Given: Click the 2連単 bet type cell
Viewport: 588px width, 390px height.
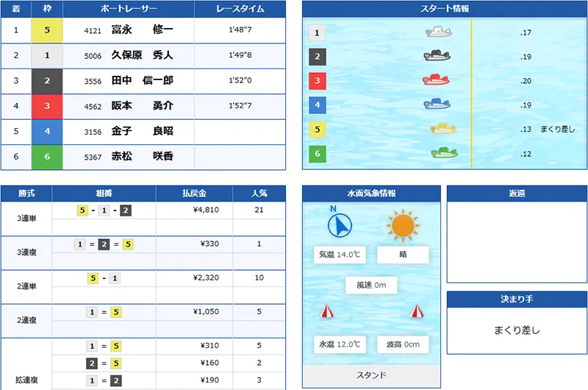Looking at the screenshot, I should pos(26,286).
